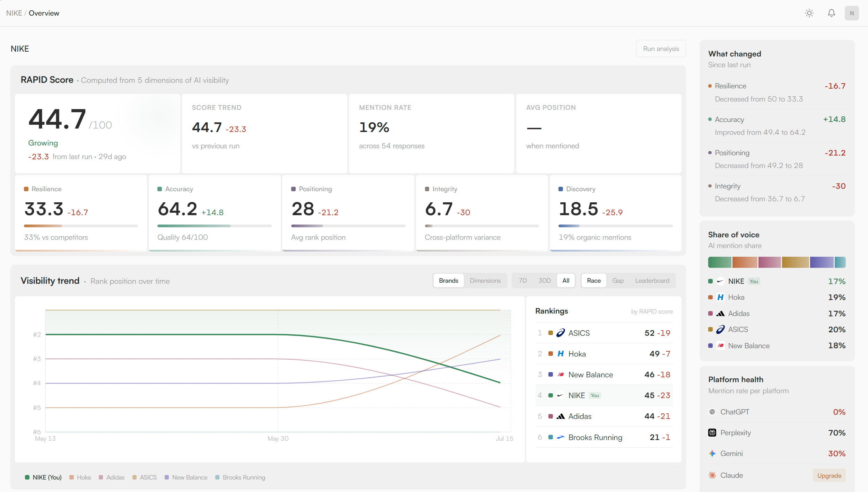The height and width of the screenshot is (492, 868).
Task: Click the Adidas logo in Rankings
Action: [x=561, y=416]
